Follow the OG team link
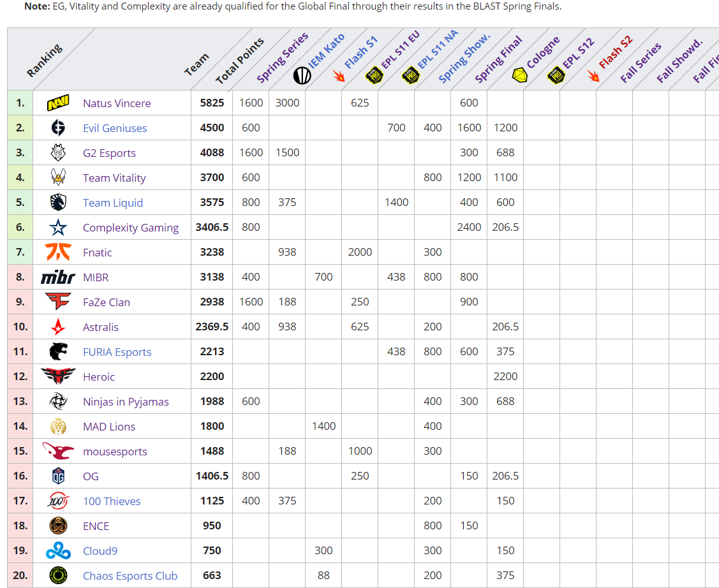The height and width of the screenshot is (588, 719). click(x=91, y=476)
